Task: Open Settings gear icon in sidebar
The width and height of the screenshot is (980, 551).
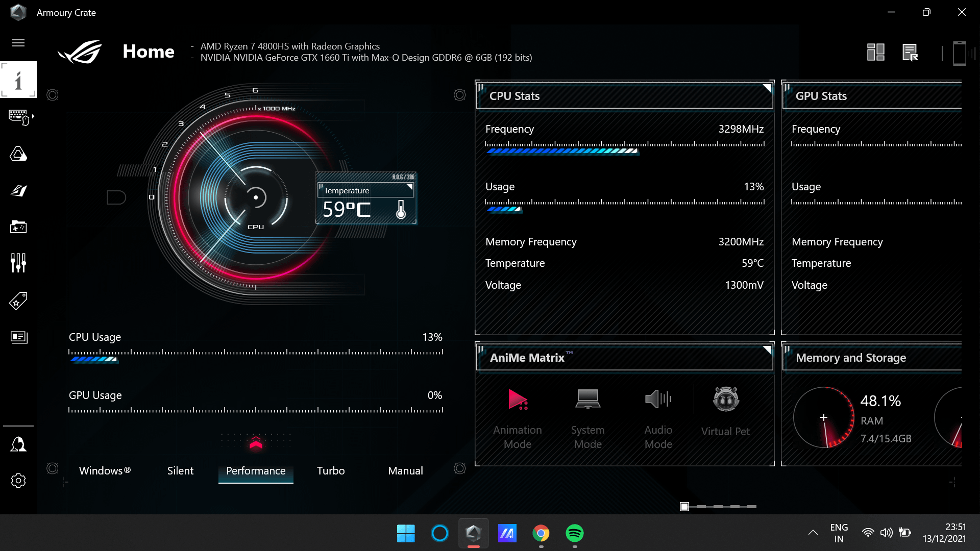Action: (18, 481)
